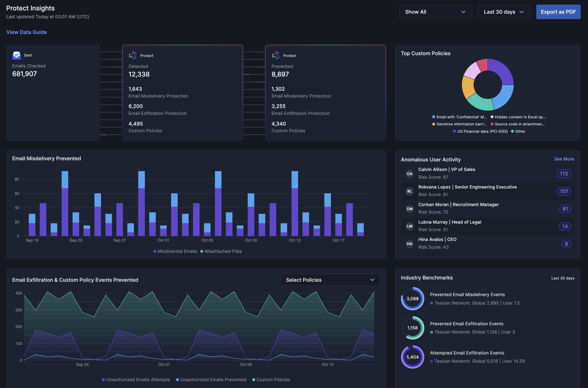Open Hina Avalos CEO row
This screenshot has width=588, height=388.
(488, 244)
